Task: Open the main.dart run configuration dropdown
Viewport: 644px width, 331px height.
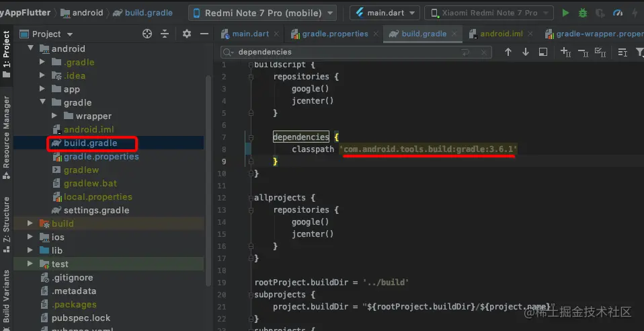Action: [385, 13]
